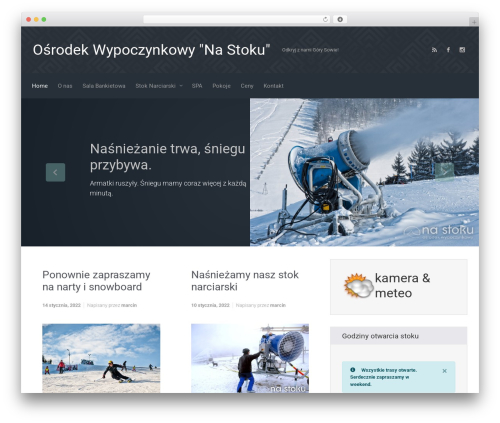
Task: Click the snow cannon slider image
Action: (364, 172)
